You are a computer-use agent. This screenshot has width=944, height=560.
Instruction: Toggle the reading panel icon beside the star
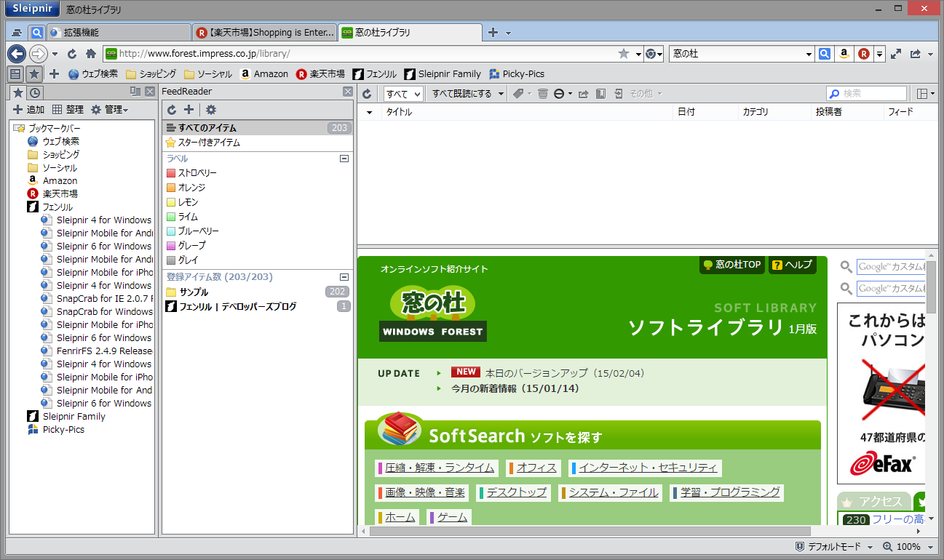tap(15, 73)
